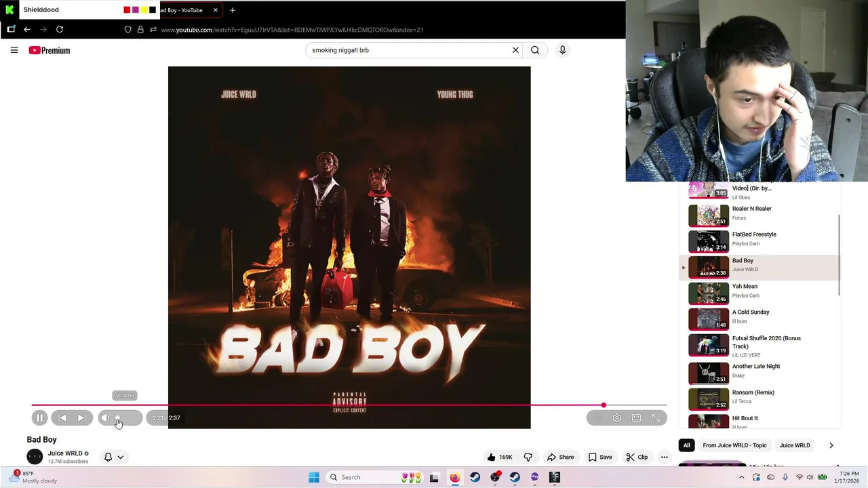Click the Windows taskbar Search box
The width and height of the screenshot is (868, 488).
coord(376,477)
